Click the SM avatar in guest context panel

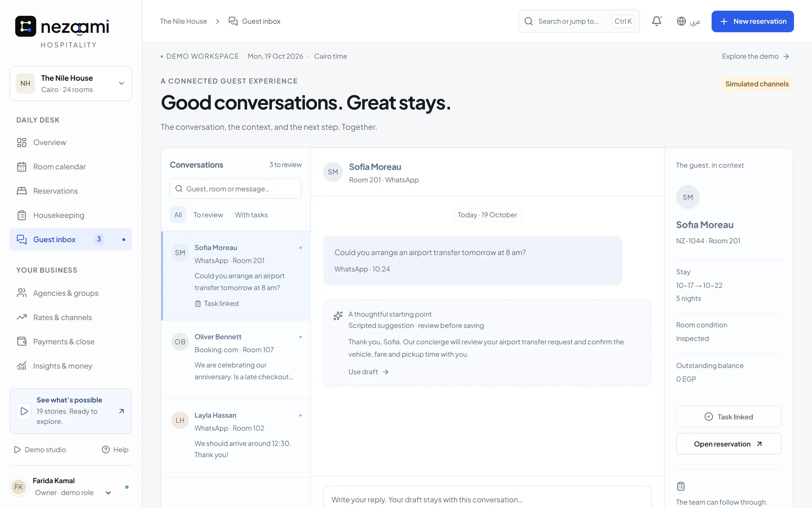click(x=688, y=197)
